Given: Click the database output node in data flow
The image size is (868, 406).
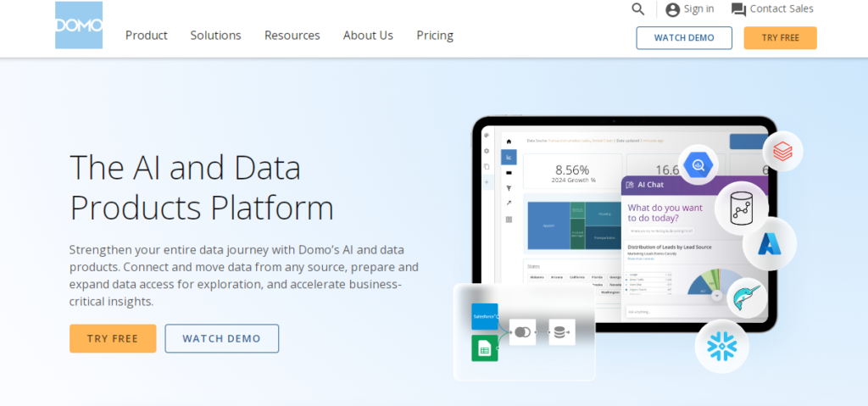Looking at the screenshot, I should tap(561, 332).
